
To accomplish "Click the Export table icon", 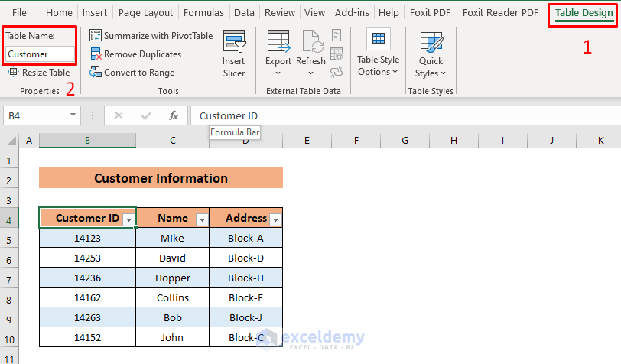I will (278, 41).
